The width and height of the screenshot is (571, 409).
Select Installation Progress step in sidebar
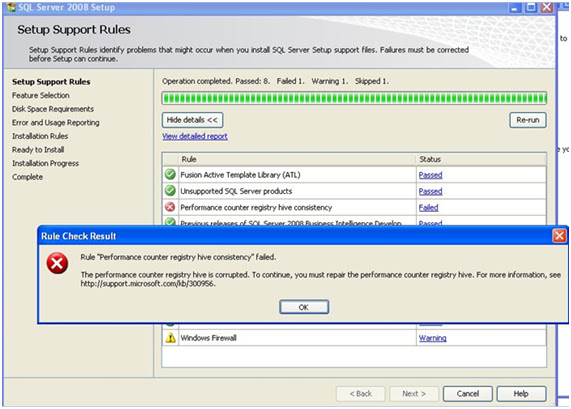(46, 163)
